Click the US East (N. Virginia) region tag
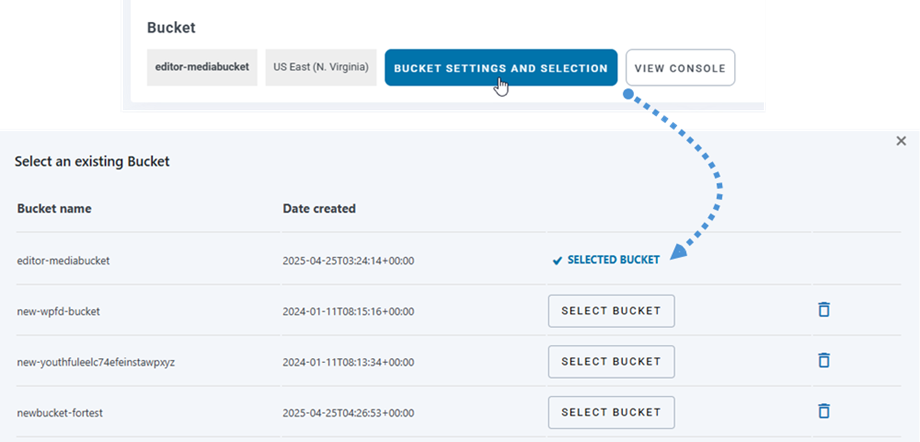The width and height of the screenshot is (920, 442). pyautogui.click(x=321, y=68)
